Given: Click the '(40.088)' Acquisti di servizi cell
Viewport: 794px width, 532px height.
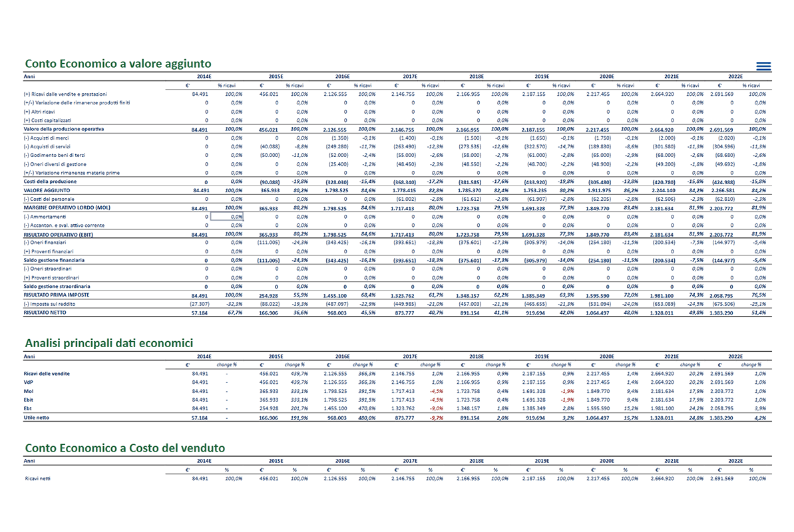Looking at the screenshot, I should coord(270,147).
